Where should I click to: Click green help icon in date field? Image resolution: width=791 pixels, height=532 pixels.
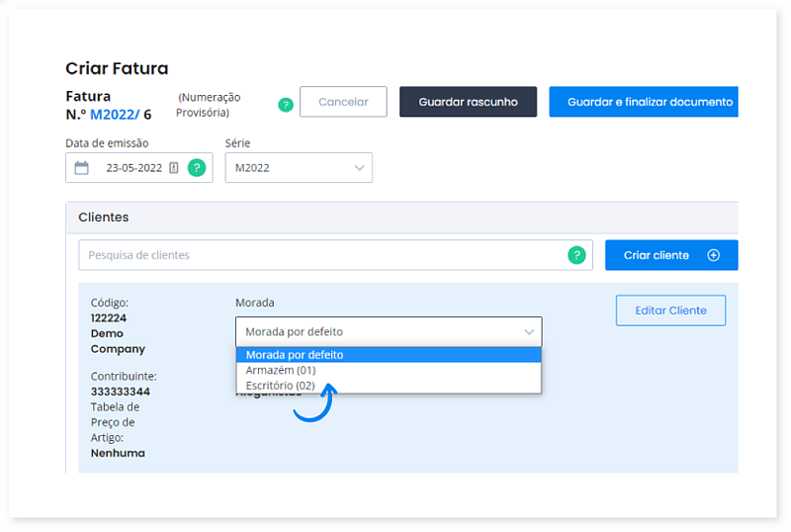[x=197, y=168]
